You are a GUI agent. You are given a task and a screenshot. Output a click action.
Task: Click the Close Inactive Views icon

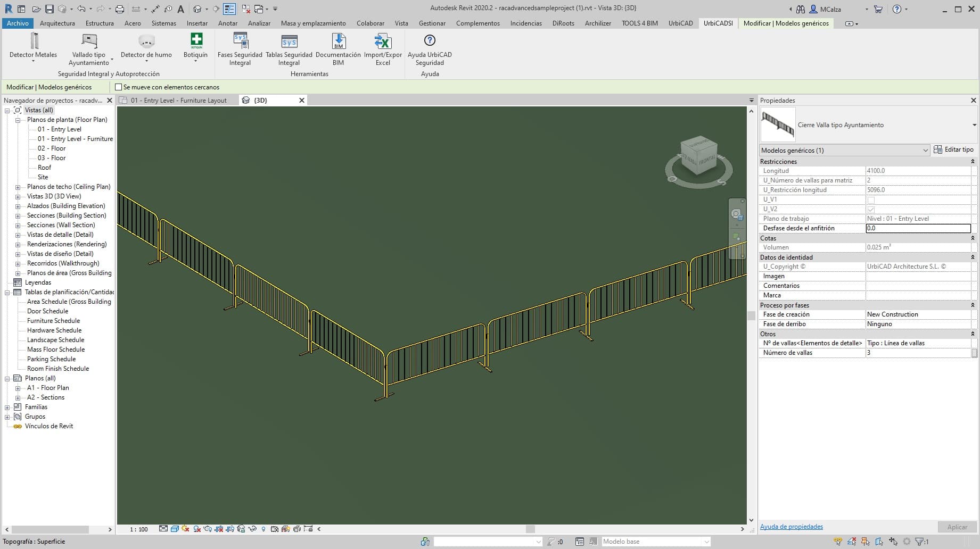pos(246,9)
